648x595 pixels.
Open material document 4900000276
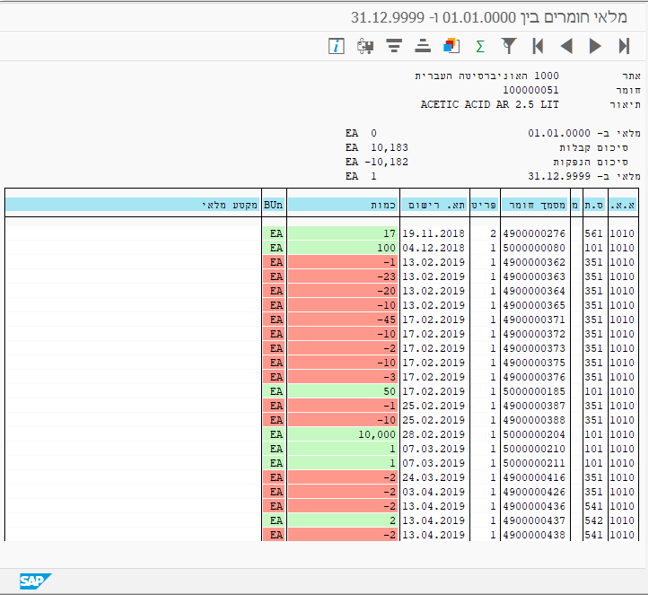pyautogui.click(x=534, y=233)
